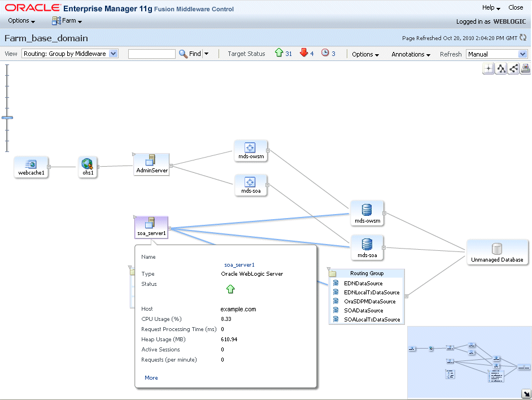Click the upper mds-owsm application node

click(250, 151)
